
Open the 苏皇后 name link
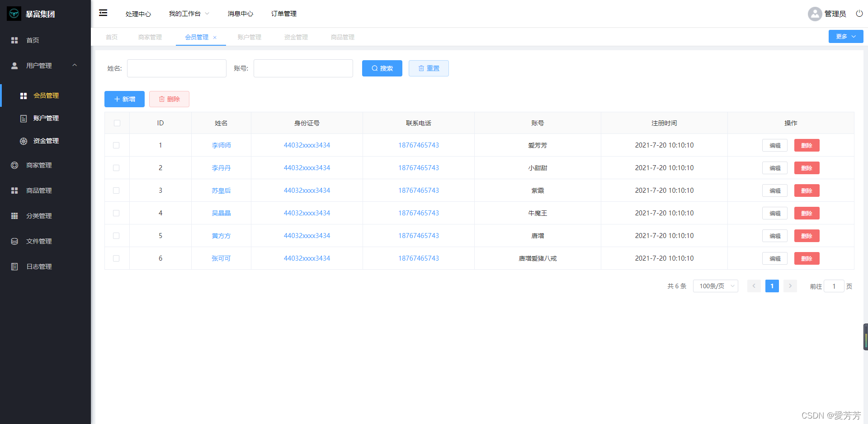click(x=221, y=191)
